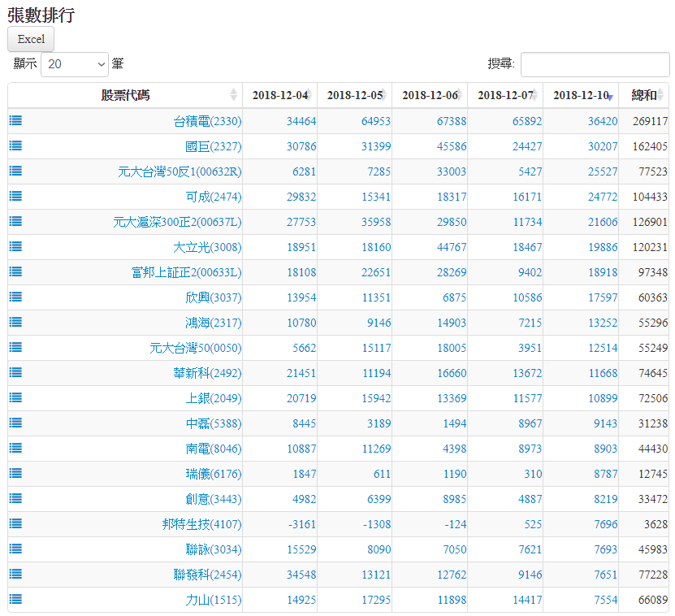Open the list icon for 鴻海(2317)
675x616 pixels.
pos(15,322)
